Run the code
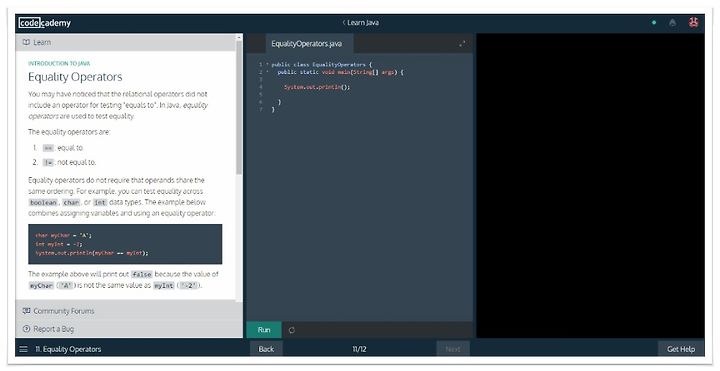This screenshot has width=720, height=371. tap(264, 330)
